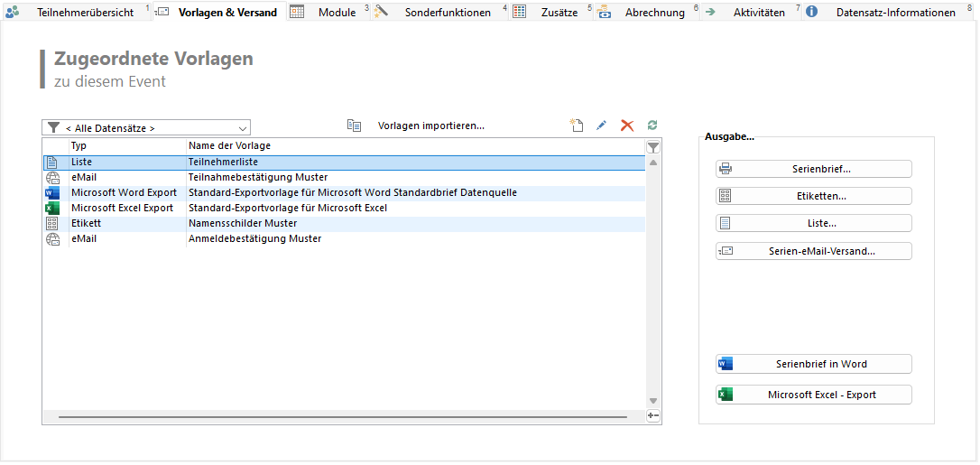Start Serien-eMail-Versand... output
The height and width of the screenshot is (465, 980).
point(814,251)
